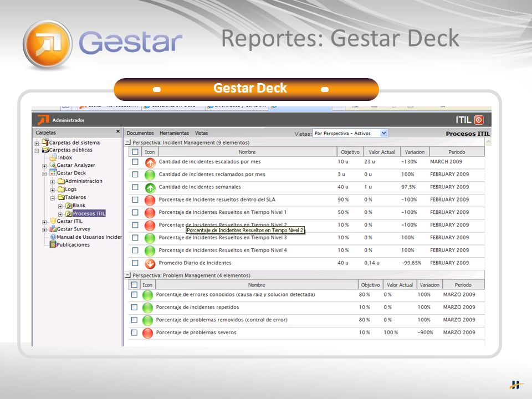Click the -900% Variacion value

425,332
